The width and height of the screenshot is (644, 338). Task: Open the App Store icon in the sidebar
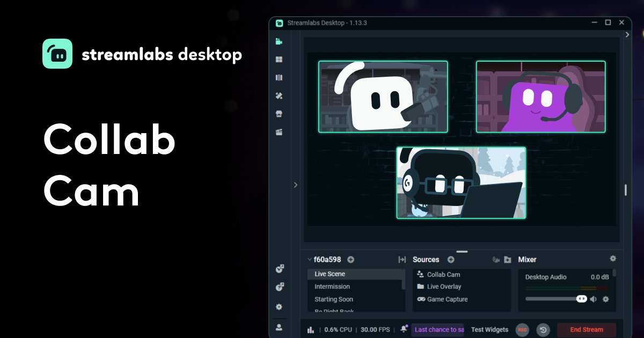(279, 114)
